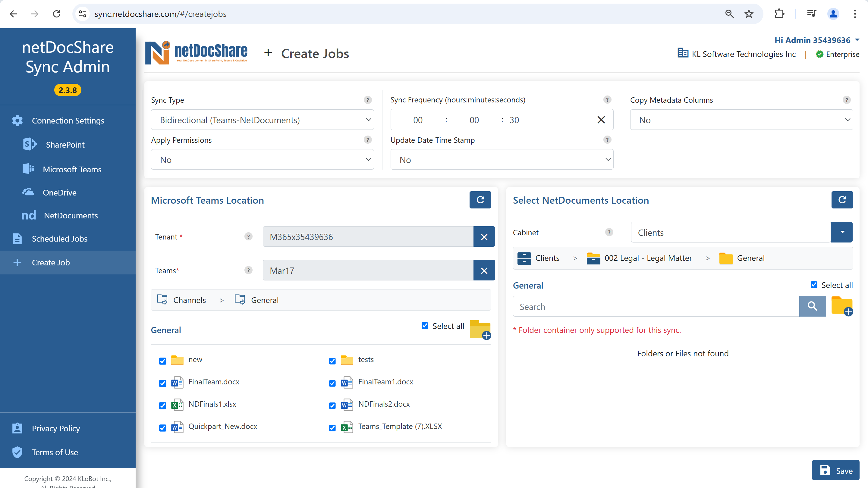Open help for Teams field

click(x=248, y=270)
